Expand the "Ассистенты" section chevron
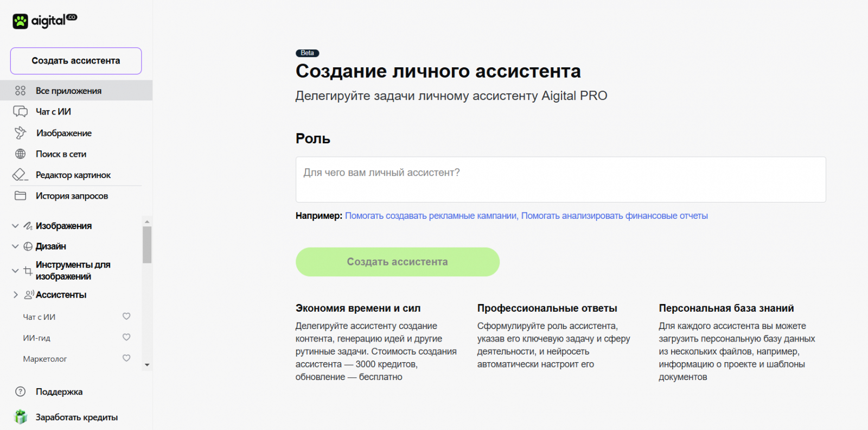The image size is (868, 430). tap(15, 295)
